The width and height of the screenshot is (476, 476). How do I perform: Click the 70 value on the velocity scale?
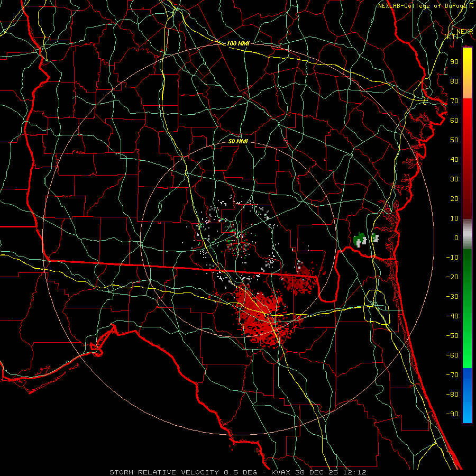click(454, 101)
